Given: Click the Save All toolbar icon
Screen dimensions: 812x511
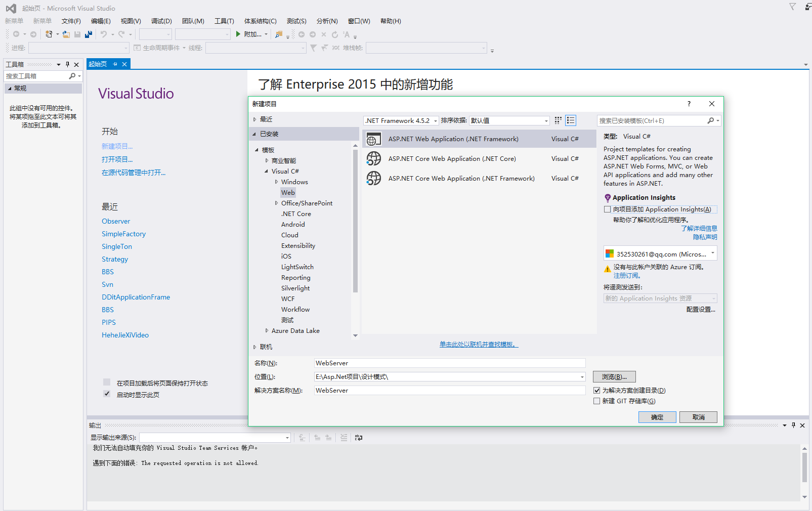Looking at the screenshot, I should click(x=89, y=34).
